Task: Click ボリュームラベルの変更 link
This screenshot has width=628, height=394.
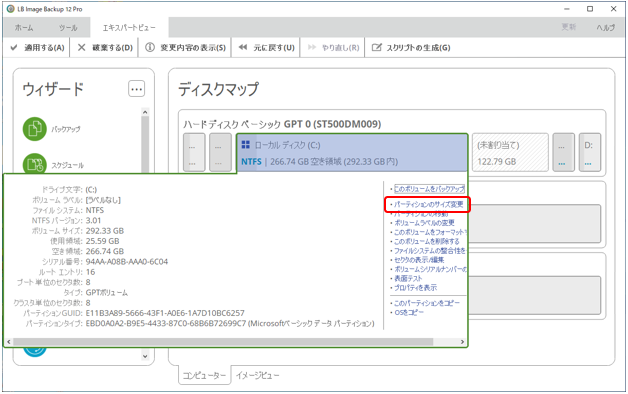Action: (x=424, y=223)
